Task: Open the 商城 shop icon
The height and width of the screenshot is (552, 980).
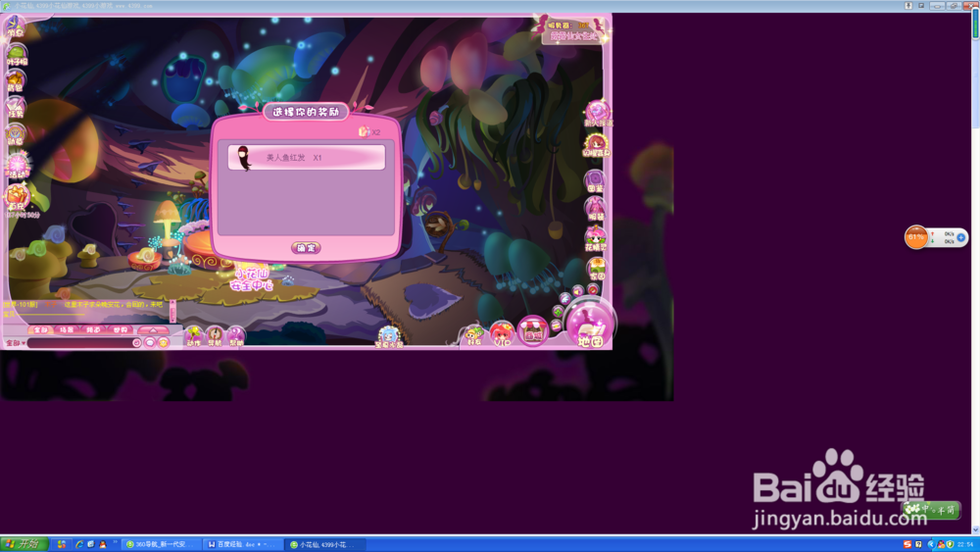Action: tap(533, 331)
